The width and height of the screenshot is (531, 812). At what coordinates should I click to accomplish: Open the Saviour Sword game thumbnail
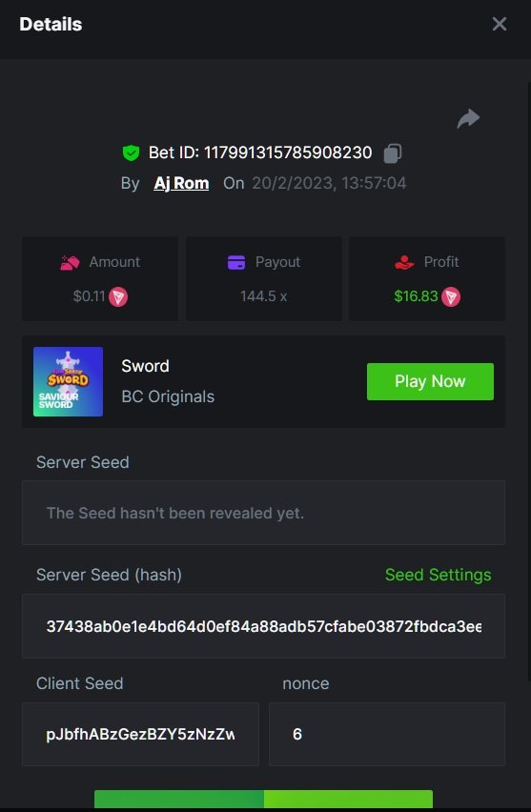[x=69, y=381]
